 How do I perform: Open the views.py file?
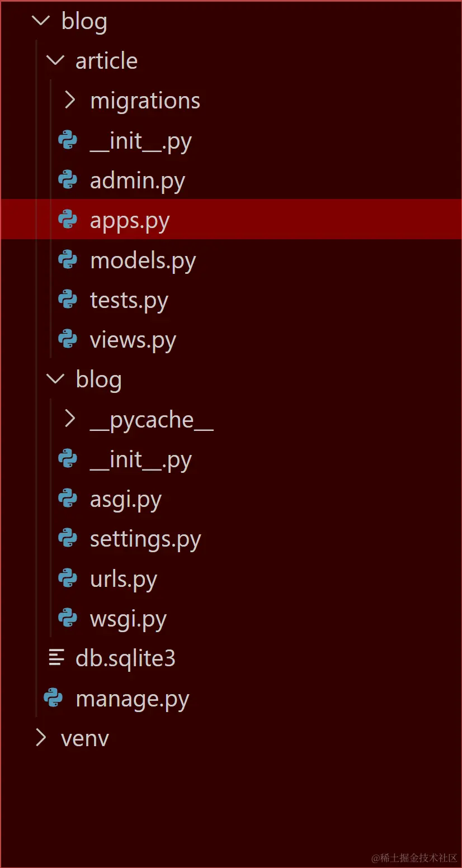(133, 340)
